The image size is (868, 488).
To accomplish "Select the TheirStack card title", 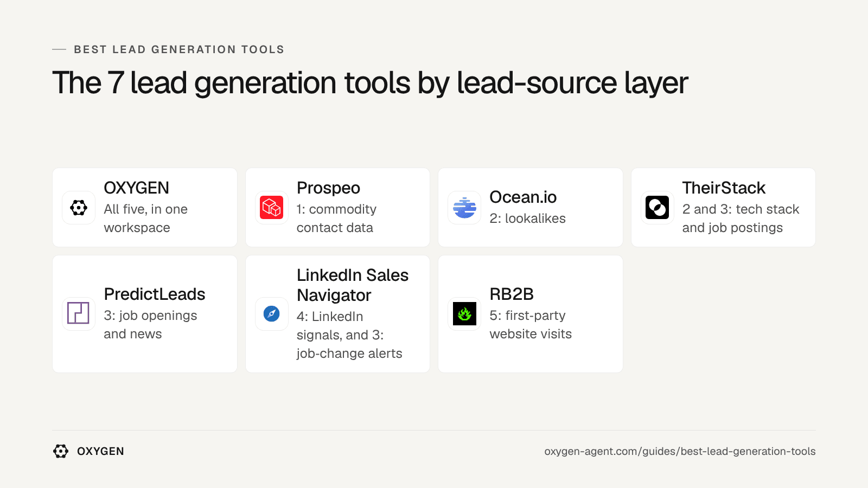I will [x=724, y=188].
